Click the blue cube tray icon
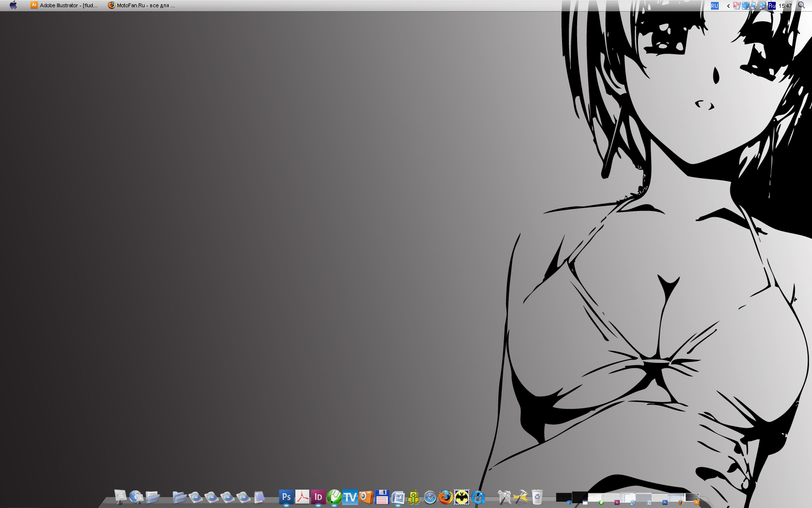812x508 pixels. tap(746, 6)
